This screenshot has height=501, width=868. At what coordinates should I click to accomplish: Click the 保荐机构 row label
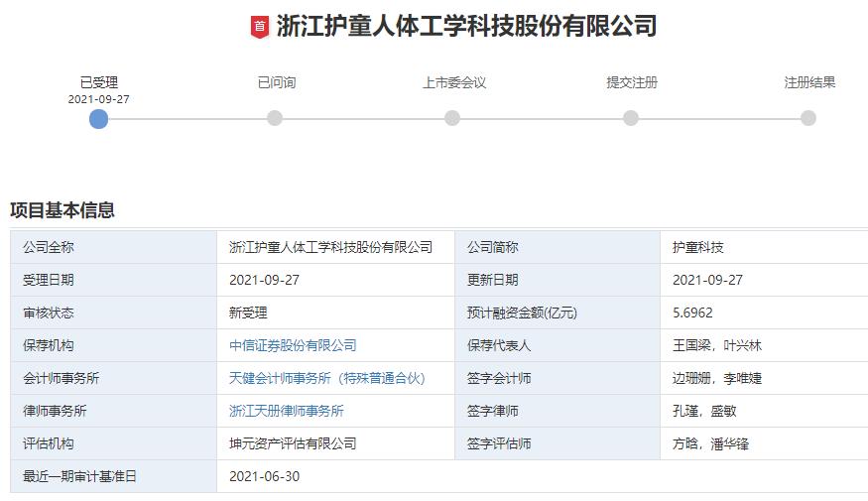click(113, 345)
